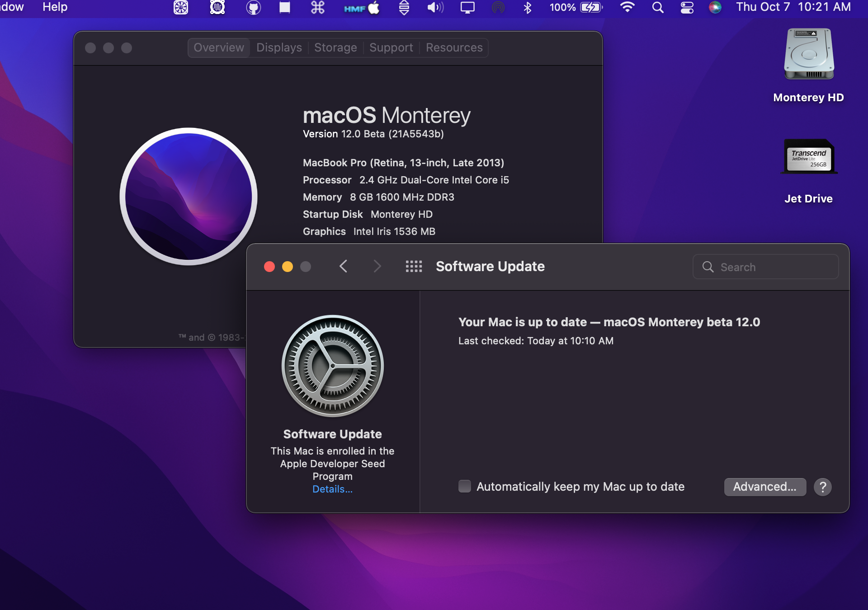
Task: Switch to the Support tab
Action: click(x=391, y=48)
